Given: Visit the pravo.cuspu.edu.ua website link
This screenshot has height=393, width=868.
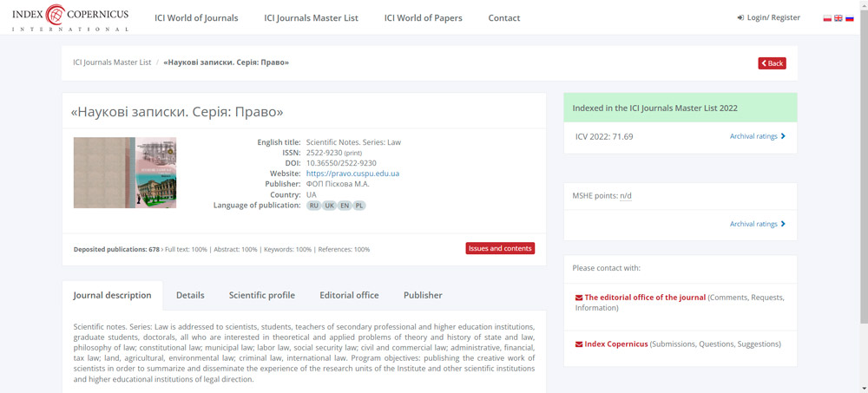Looking at the screenshot, I should 352,174.
